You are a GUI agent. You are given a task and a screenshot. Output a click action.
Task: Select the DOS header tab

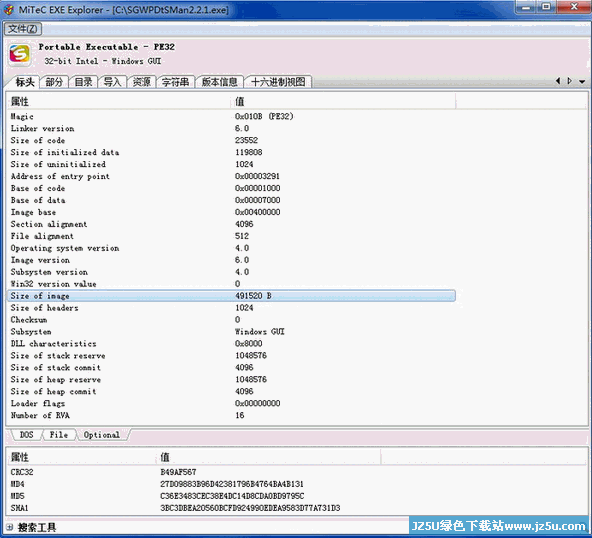coord(26,435)
